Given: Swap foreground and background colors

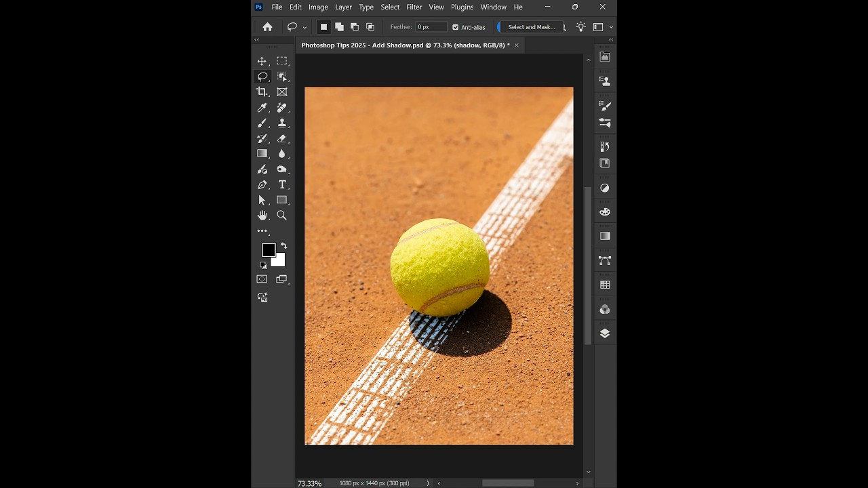Looking at the screenshot, I should (283, 246).
